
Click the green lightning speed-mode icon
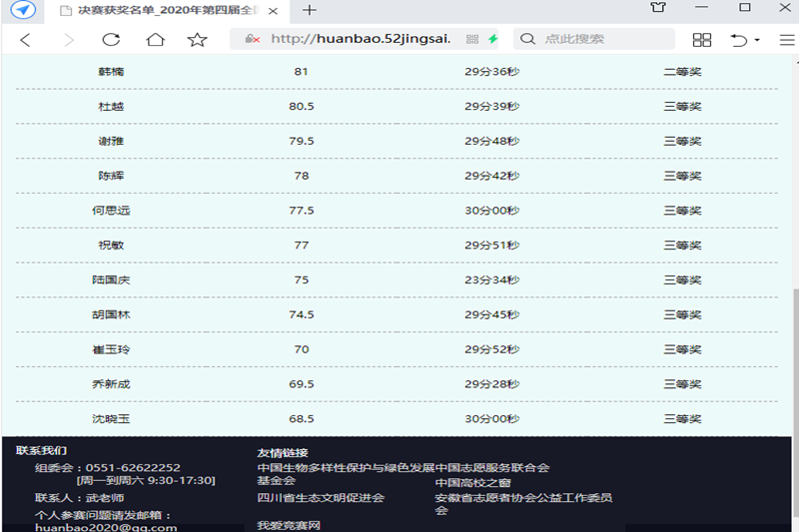click(x=492, y=40)
